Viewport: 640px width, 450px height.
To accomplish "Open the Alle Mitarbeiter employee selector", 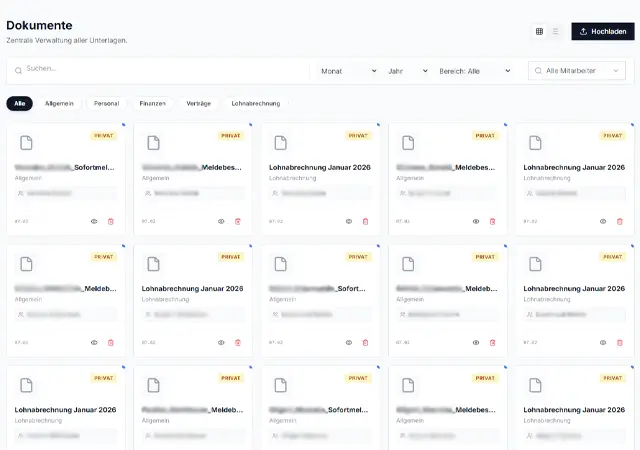I will pos(577,71).
